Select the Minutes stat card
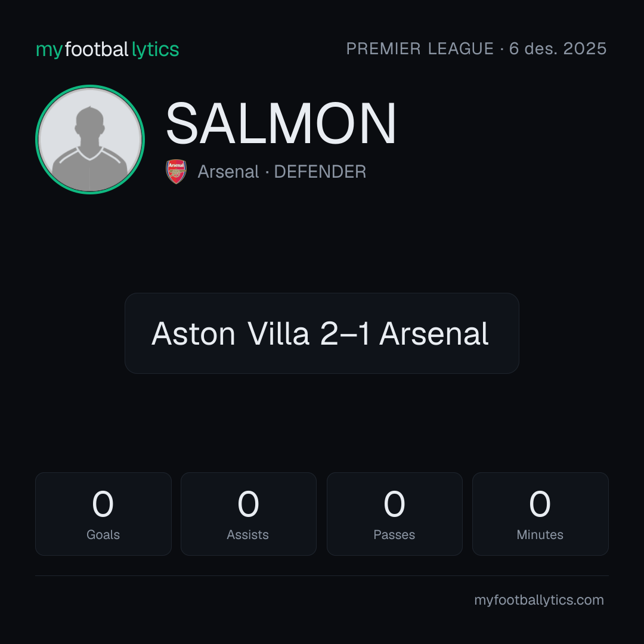The width and height of the screenshot is (644, 644). [540, 514]
